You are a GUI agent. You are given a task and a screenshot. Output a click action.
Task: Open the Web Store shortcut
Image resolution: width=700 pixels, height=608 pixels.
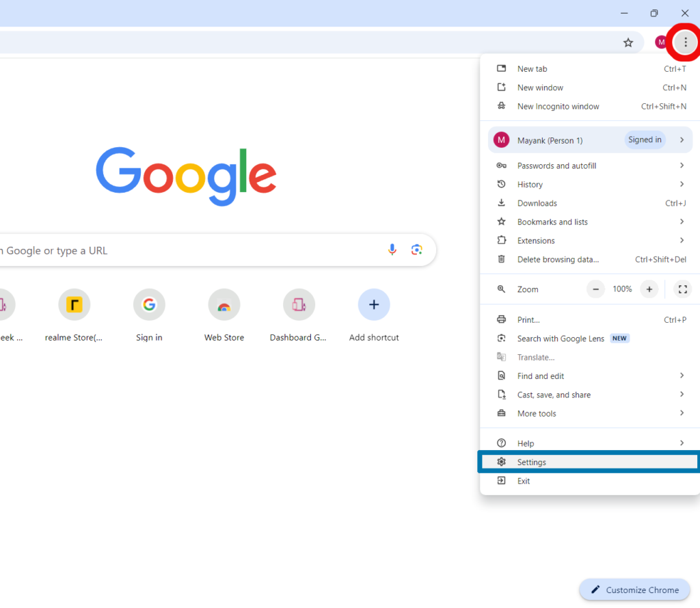coord(224,304)
